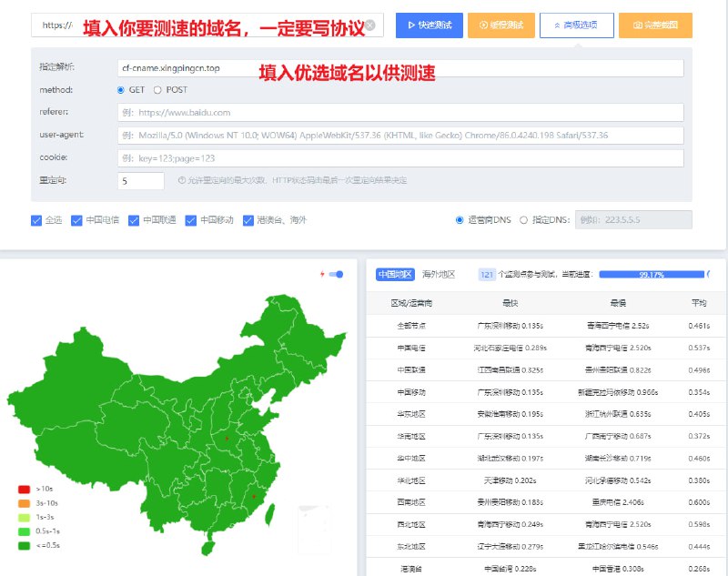Image resolution: width=728 pixels, height=576 pixels.
Task: Select the POST method radio button
Action: [x=157, y=90]
